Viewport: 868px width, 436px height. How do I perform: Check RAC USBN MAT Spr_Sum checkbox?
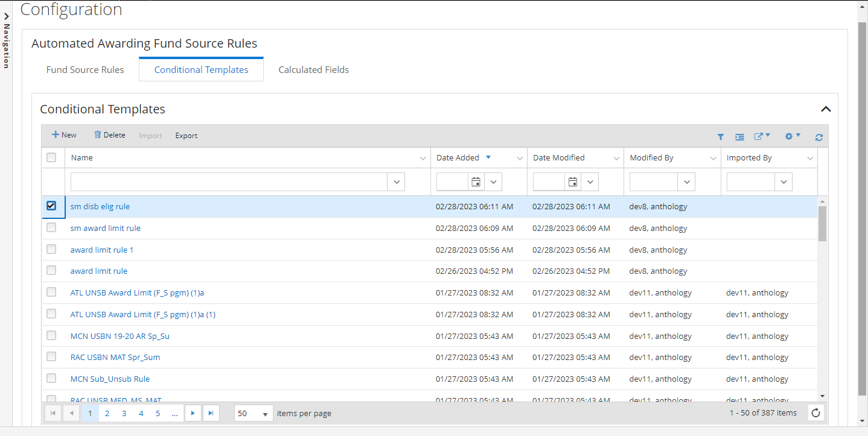click(x=51, y=356)
